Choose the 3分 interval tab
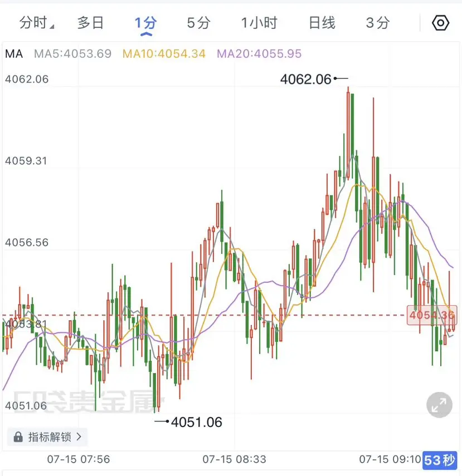Screen dimensions: 462x476 tap(378, 23)
